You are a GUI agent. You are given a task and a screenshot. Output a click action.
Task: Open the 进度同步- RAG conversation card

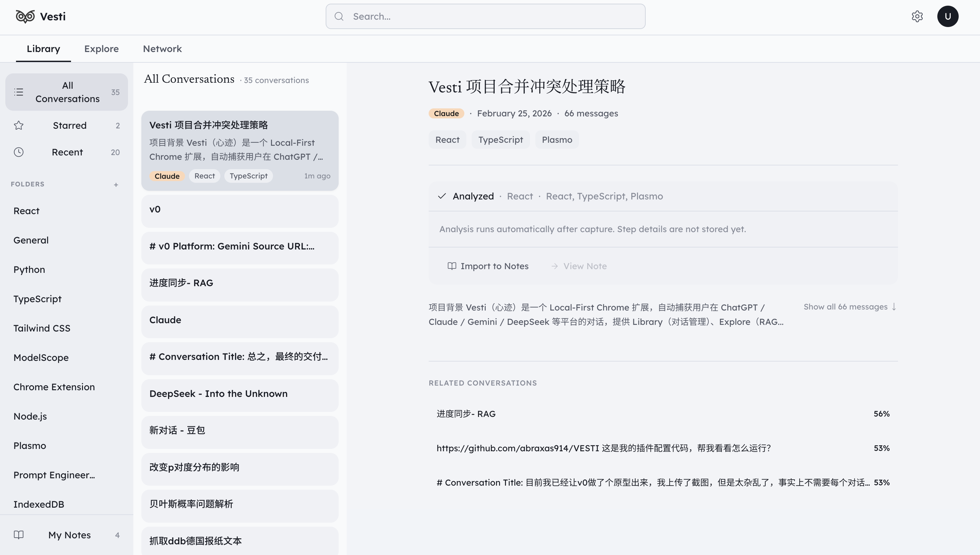pyautogui.click(x=240, y=285)
